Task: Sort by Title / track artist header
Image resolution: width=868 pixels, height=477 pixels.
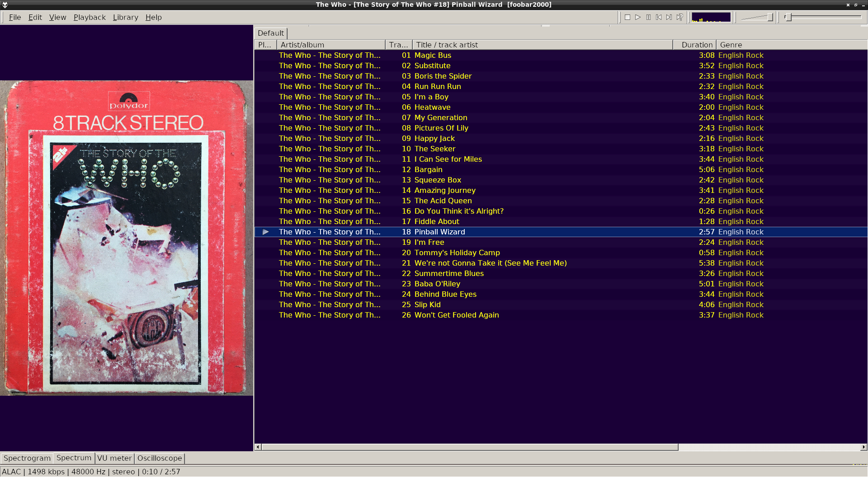Action: coord(542,45)
